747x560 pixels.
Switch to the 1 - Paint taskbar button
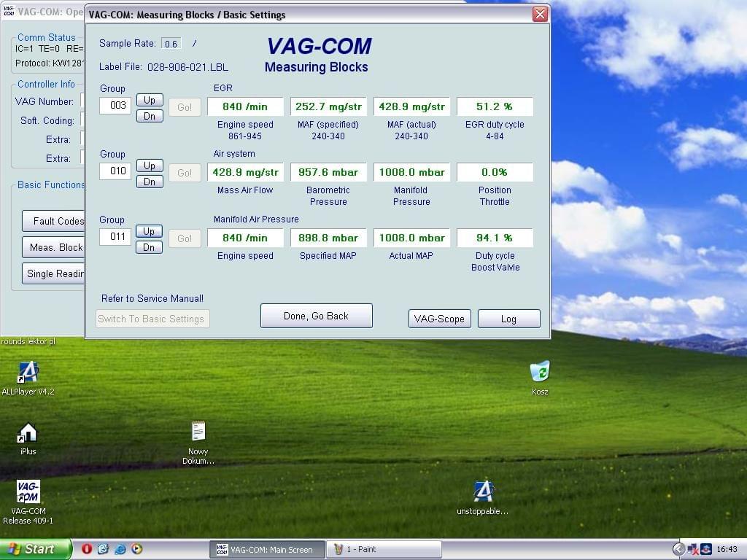384,550
